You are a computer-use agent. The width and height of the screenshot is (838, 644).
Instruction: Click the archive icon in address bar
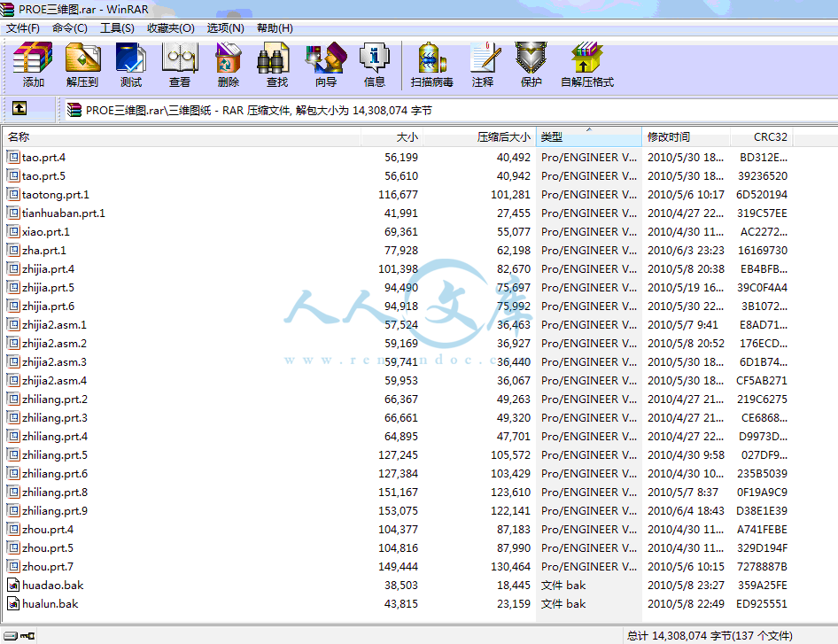(74, 110)
